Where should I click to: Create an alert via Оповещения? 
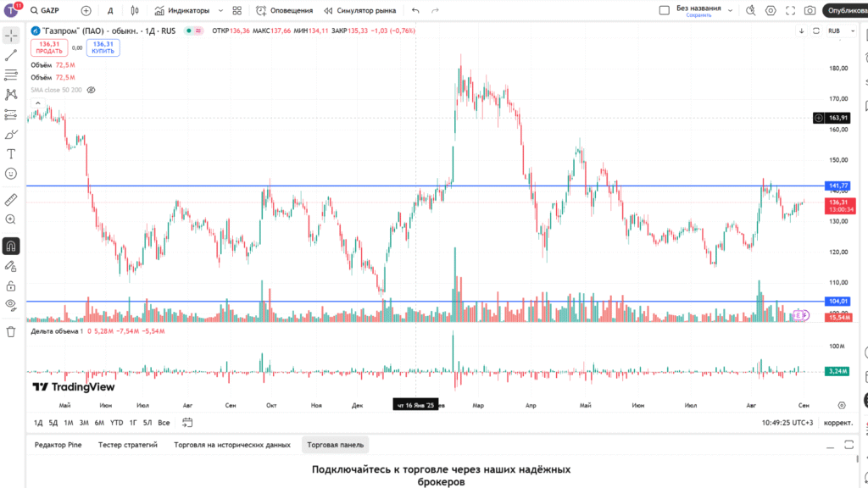285,10
